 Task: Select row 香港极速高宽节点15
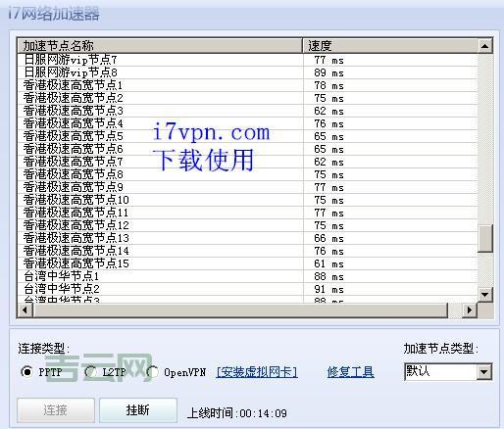[x=247, y=263]
